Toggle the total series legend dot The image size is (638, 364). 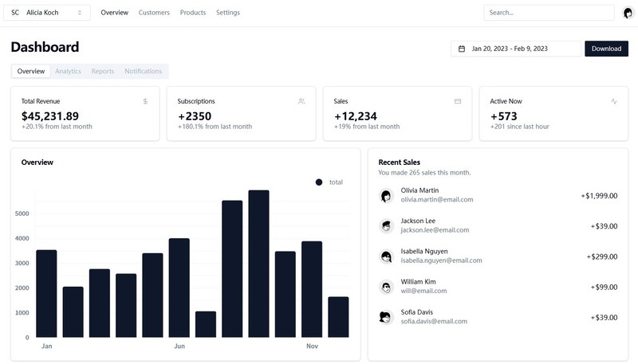[x=319, y=182]
